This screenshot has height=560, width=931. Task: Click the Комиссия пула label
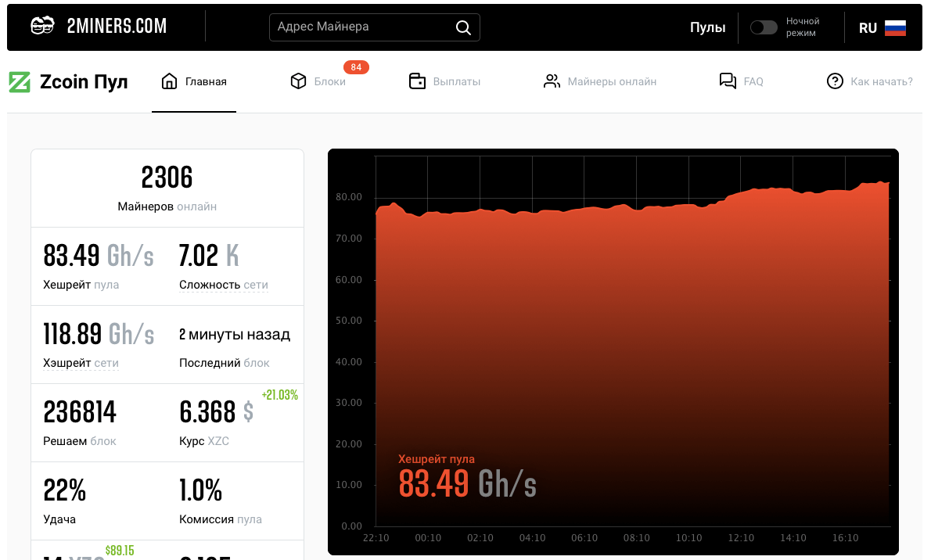tap(221, 519)
